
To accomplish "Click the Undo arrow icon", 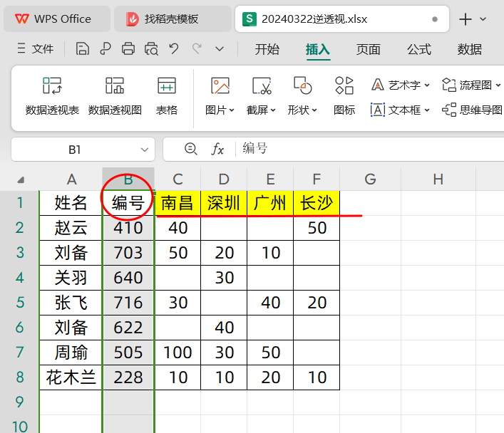I will [x=174, y=49].
